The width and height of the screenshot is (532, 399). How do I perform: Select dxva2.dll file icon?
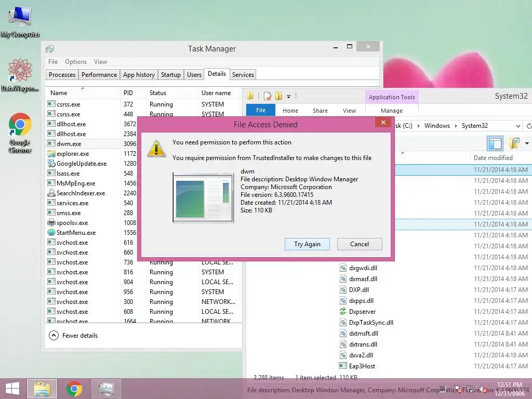pyautogui.click(x=343, y=355)
